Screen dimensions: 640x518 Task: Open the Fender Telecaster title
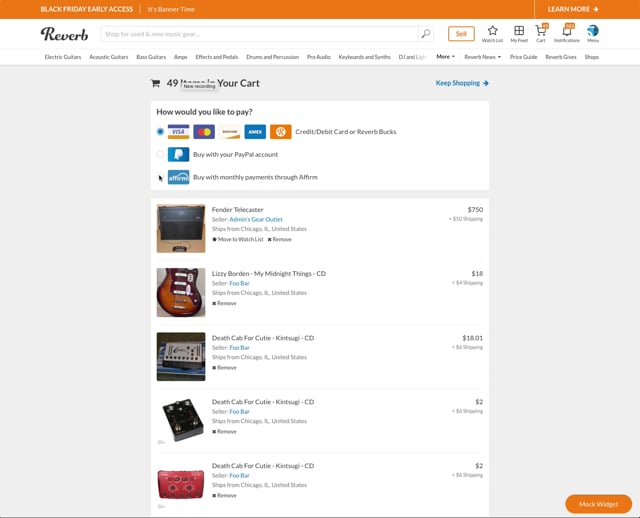point(238,209)
